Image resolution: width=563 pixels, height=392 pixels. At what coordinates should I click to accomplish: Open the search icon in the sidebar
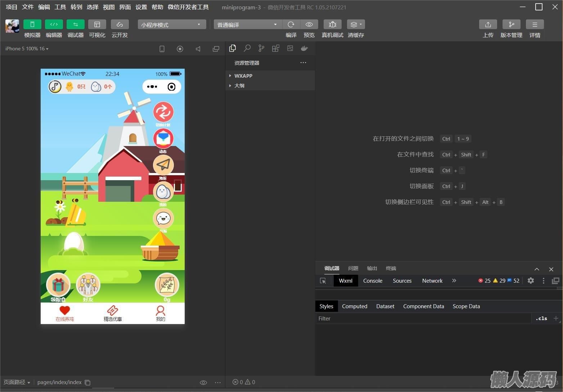click(247, 48)
